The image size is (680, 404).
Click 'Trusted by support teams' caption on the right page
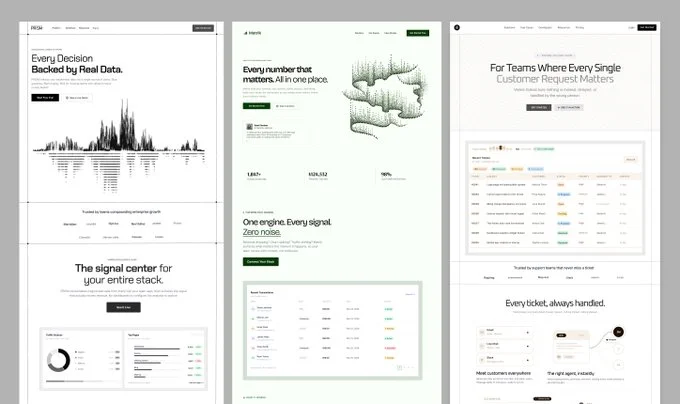coord(554,268)
